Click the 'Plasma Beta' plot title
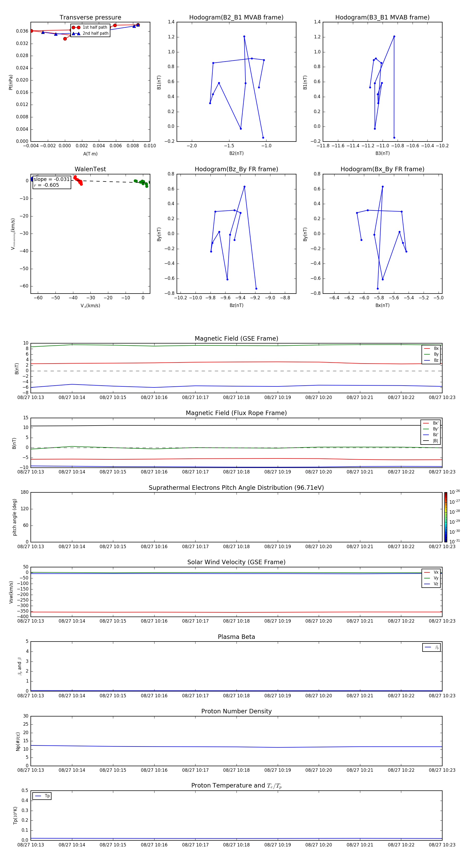Screen dimensions: 473x868 click(236, 637)
